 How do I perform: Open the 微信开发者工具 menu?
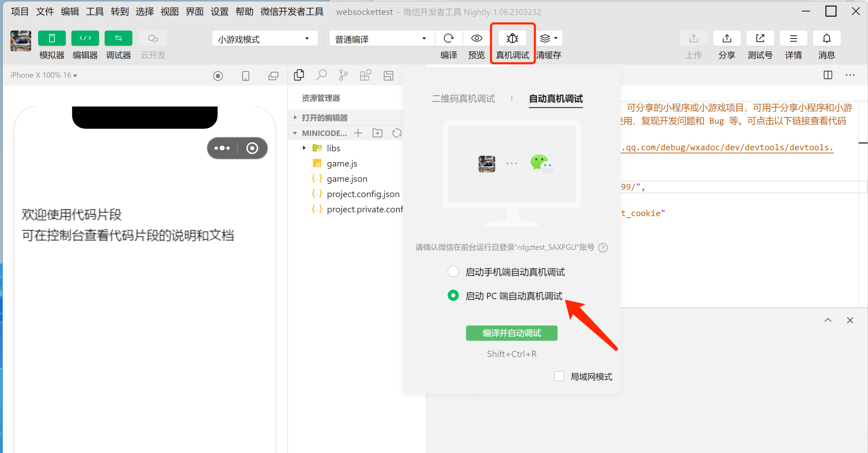point(292,12)
